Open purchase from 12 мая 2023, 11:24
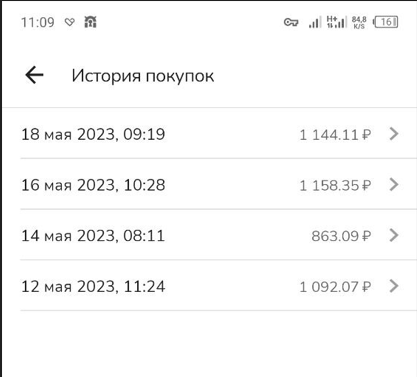The width and height of the screenshot is (417, 377). point(210,285)
